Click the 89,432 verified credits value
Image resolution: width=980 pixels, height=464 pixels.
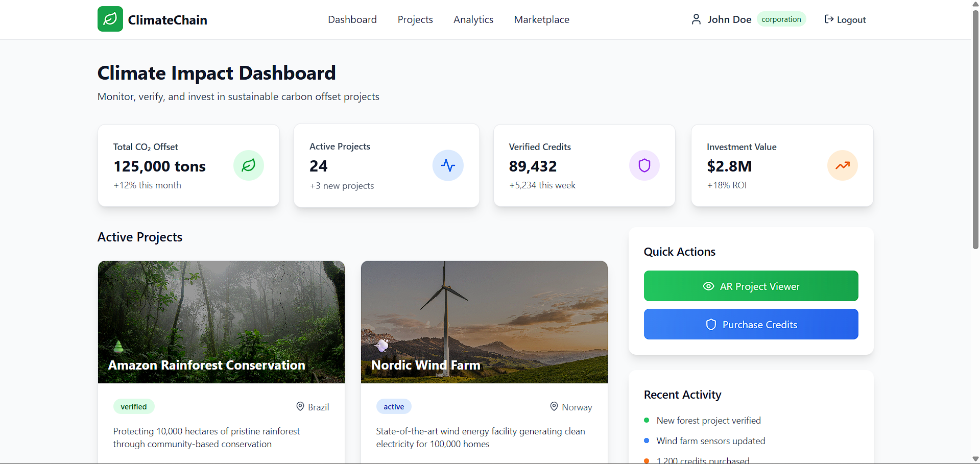click(533, 166)
